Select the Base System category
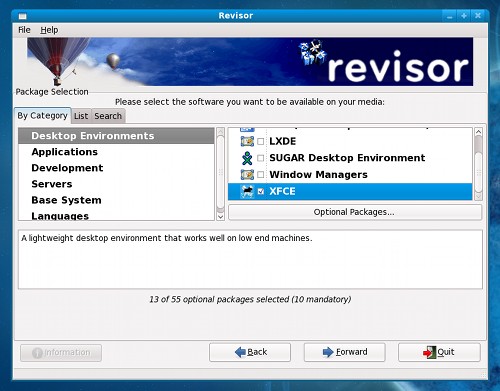Viewport: 500px width, 391px height. 116,200
